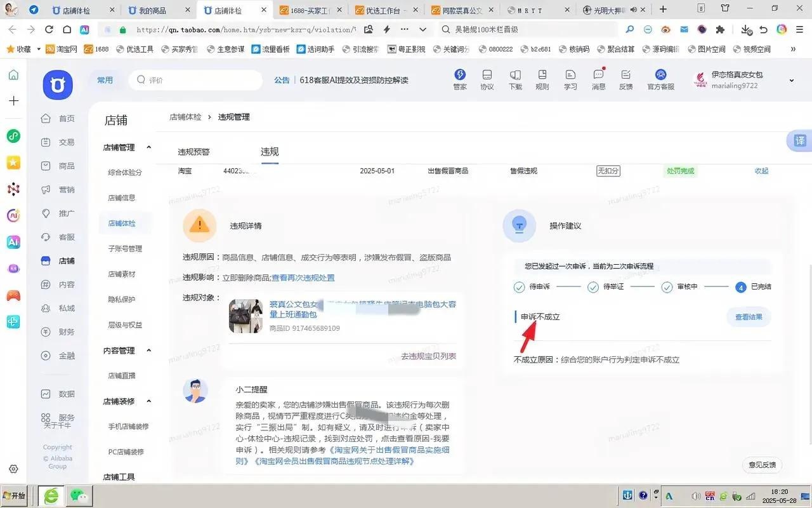The height and width of the screenshot is (508, 812).
Task: Open 金融 in the sidebar
Action: pyautogui.click(x=58, y=356)
